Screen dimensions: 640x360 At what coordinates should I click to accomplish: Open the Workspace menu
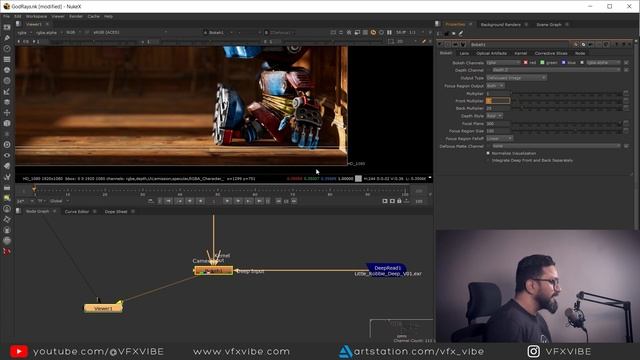click(x=36, y=16)
